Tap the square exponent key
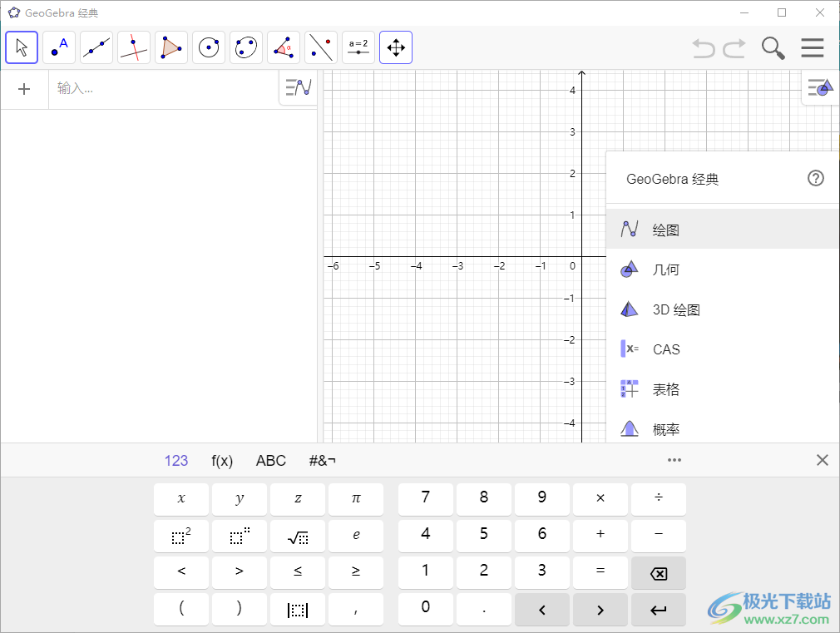Viewport: 840px width, 633px height. (181, 536)
